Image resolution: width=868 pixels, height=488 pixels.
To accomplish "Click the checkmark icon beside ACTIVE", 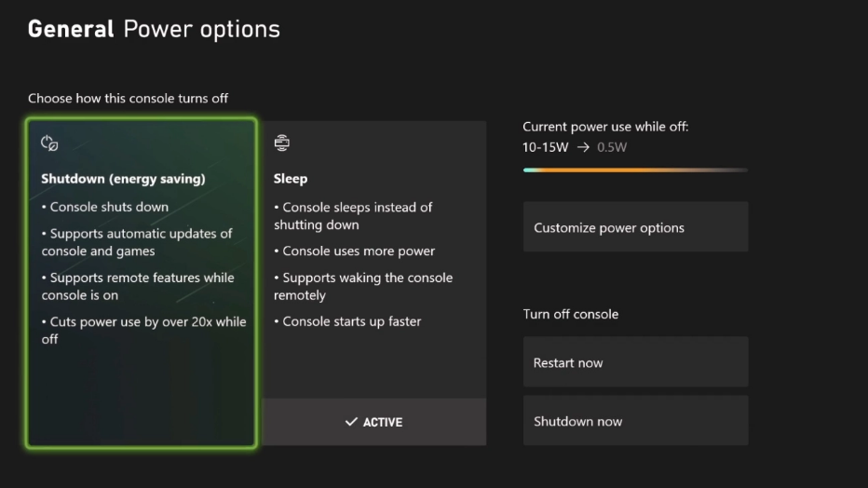I will pos(351,422).
